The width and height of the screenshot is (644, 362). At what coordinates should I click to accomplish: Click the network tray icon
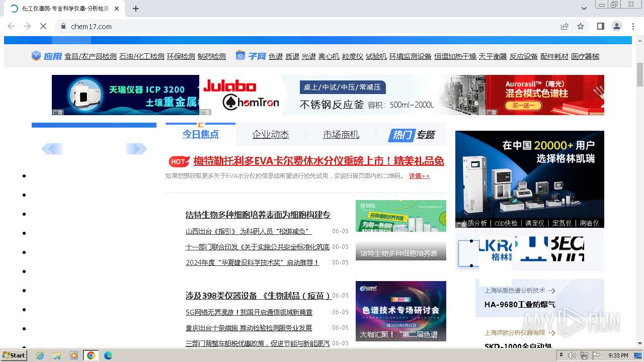584,355
